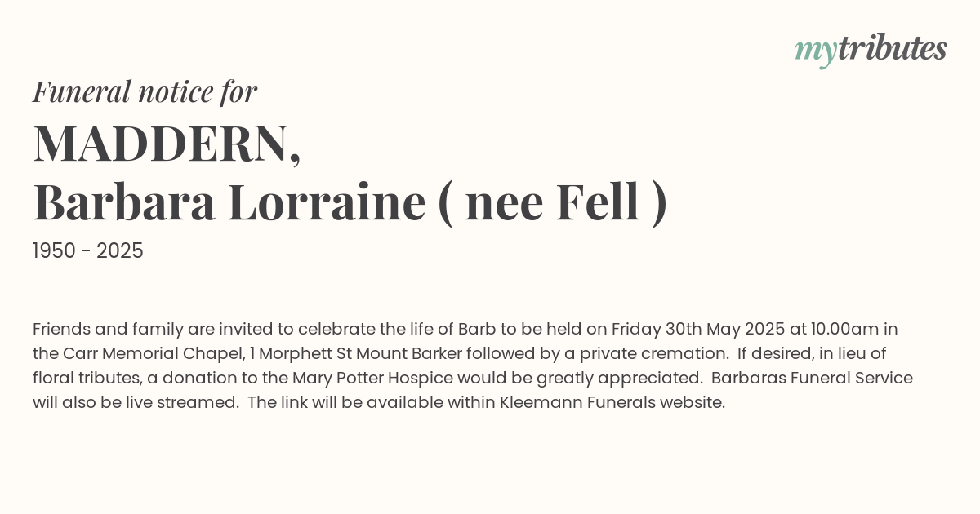The image size is (980, 514).
Task: Select the 'Funeral notice for' italic heading
Action: click(x=145, y=92)
